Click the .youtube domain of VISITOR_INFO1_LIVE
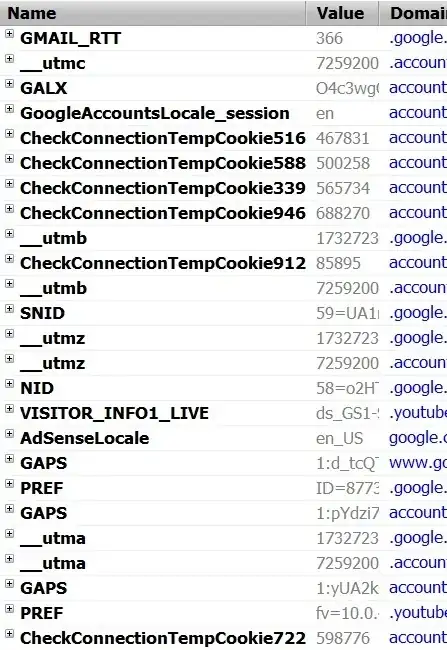The width and height of the screenshot is (447, 650). [x=418, y=412]
